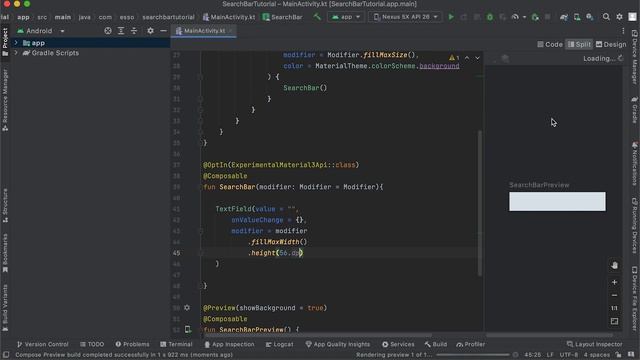Viewport: 640px width, 360px height.
Task: Click Attach Debugger to Android Process icon
Action: point(535,17)
